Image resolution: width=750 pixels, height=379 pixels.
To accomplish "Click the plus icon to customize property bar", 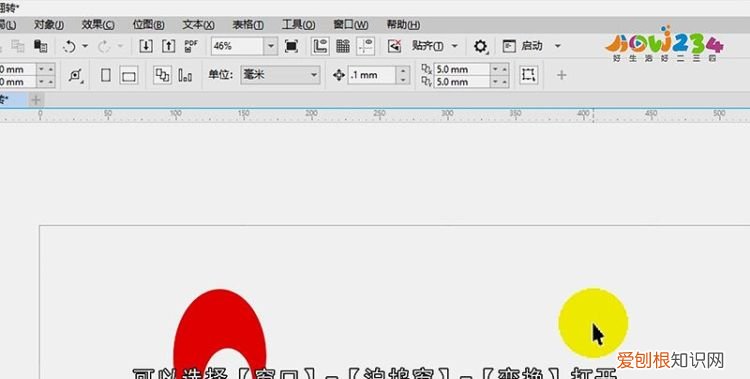I will click(x=562, y=75).
